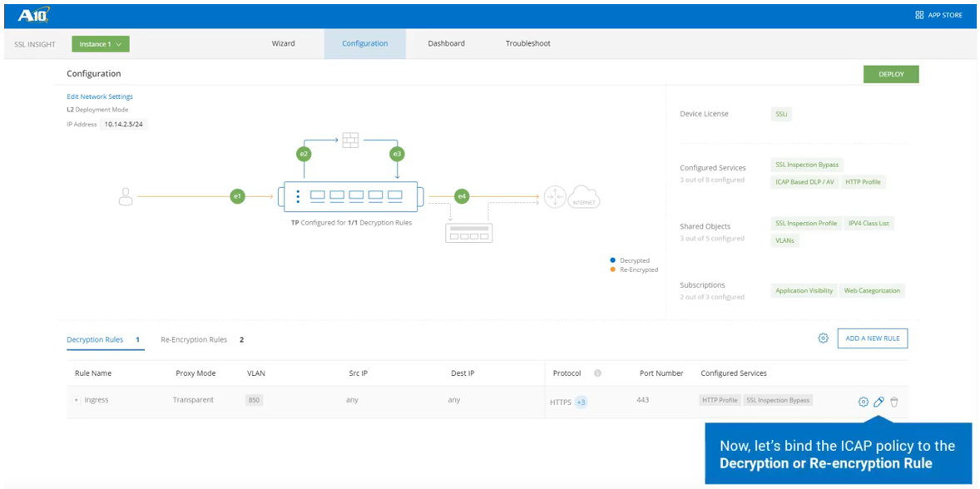This screenshot has height=489, width=980.
Task: Open SSL Inspection Bypass service tag
Action: click(807, 165)
